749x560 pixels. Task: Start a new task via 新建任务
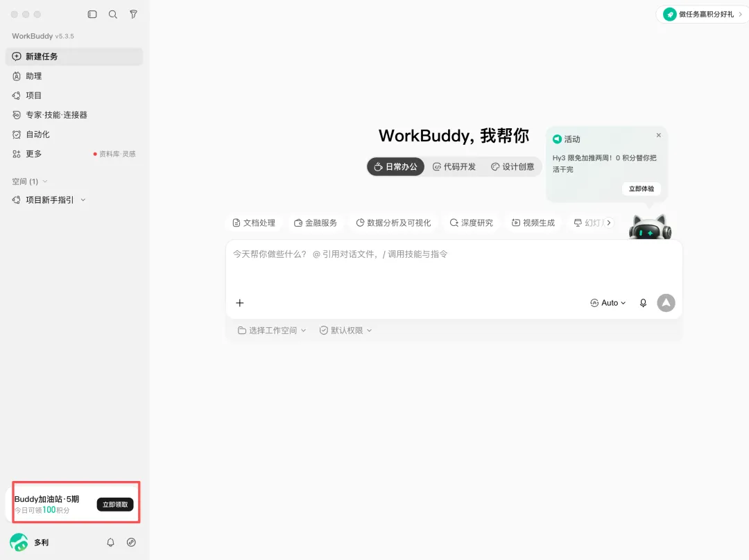pos(74,56)
